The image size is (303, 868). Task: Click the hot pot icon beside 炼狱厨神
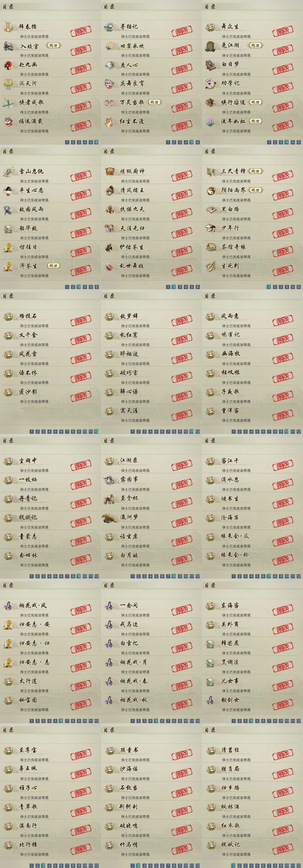click(110, 172)
